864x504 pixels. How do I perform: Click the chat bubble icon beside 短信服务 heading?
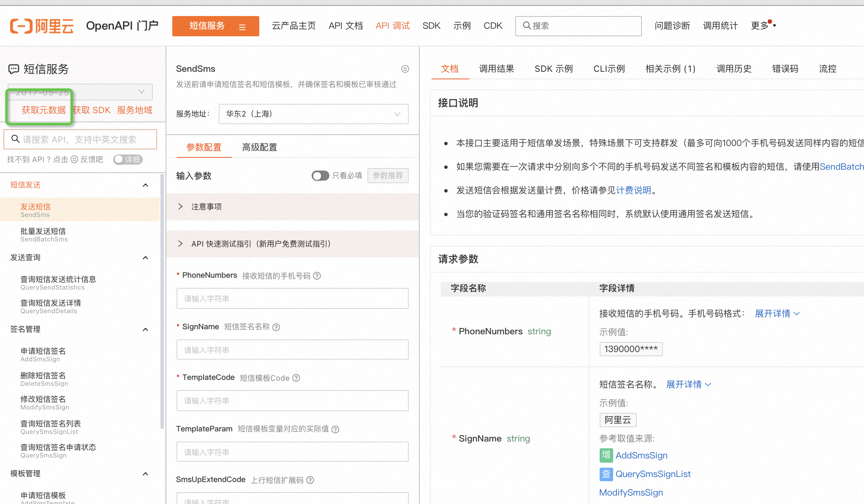pos(14,69)
